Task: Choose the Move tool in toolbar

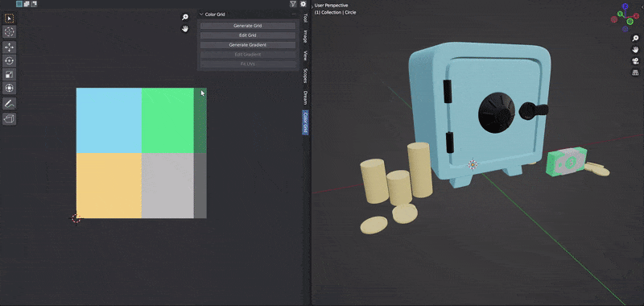Action: [x=9, y=48]
